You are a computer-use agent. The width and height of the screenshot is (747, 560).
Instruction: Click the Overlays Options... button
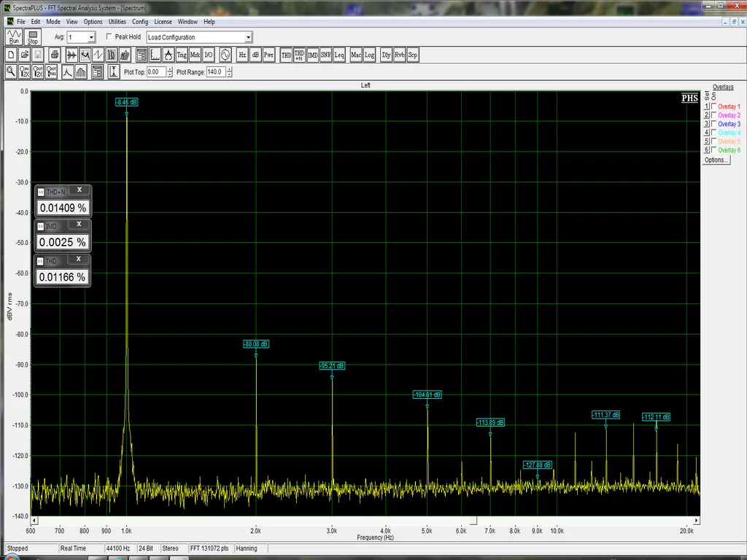pos(715,160)
